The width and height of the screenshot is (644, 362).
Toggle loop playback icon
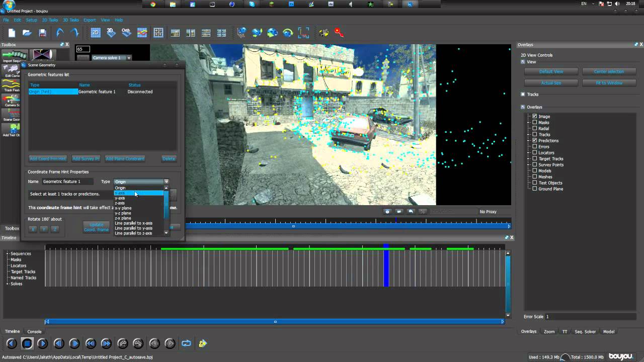point(186,344)
